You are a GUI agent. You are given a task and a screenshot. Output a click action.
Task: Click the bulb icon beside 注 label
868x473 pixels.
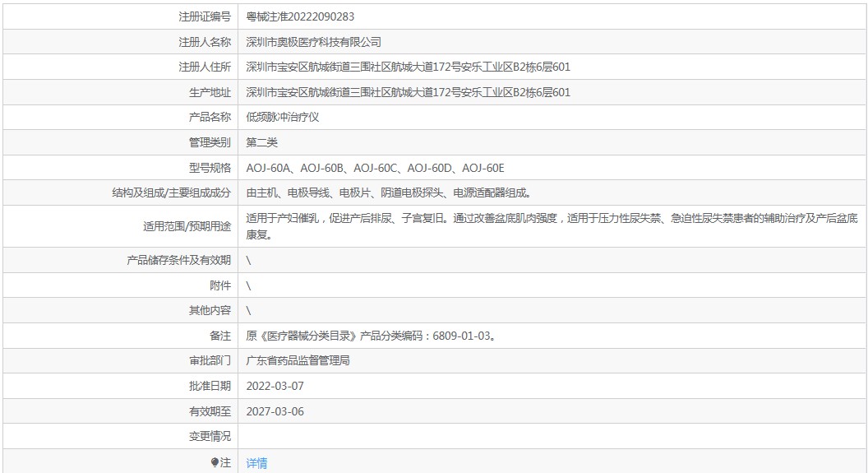point(215,462)
